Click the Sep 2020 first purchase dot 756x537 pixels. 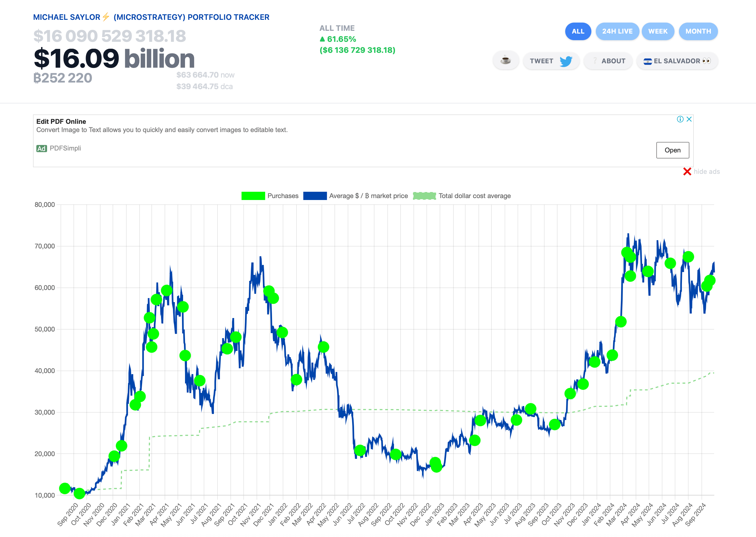pyautogui.click(x=64, y=488)
